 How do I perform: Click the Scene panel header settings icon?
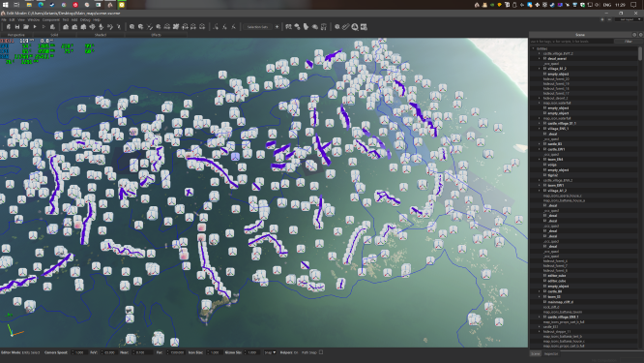634,35
